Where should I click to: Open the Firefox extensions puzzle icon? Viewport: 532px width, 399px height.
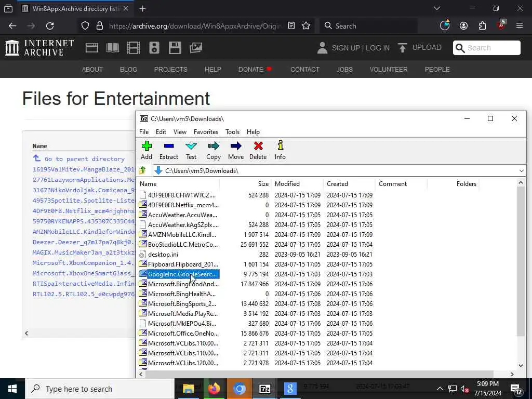click(x=482, y=26)
